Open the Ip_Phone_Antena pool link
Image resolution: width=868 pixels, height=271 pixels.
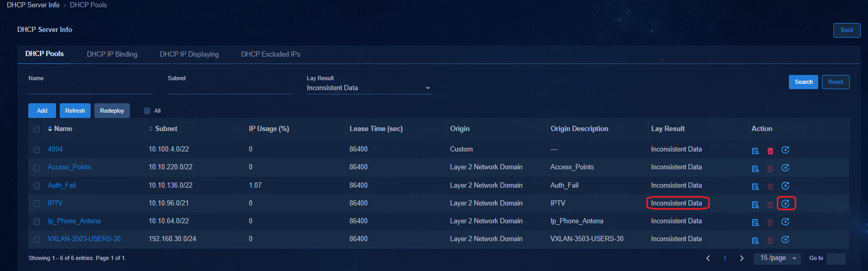pos(74,221)
